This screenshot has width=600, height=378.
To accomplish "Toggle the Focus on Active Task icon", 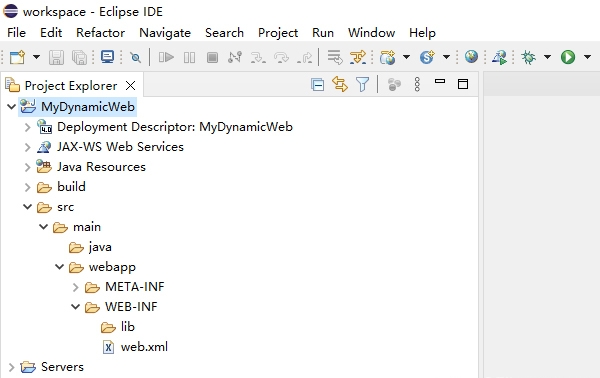I will pos(394,84).
